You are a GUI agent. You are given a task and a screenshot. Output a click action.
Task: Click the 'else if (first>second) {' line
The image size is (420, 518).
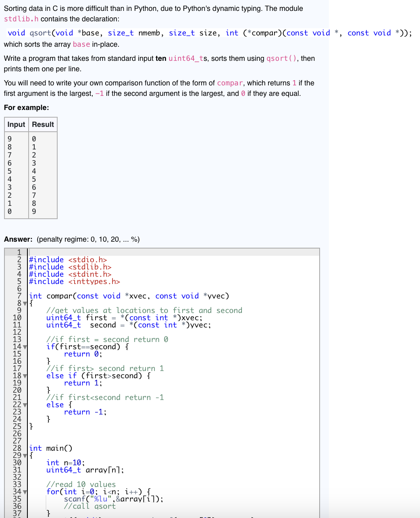98,376
